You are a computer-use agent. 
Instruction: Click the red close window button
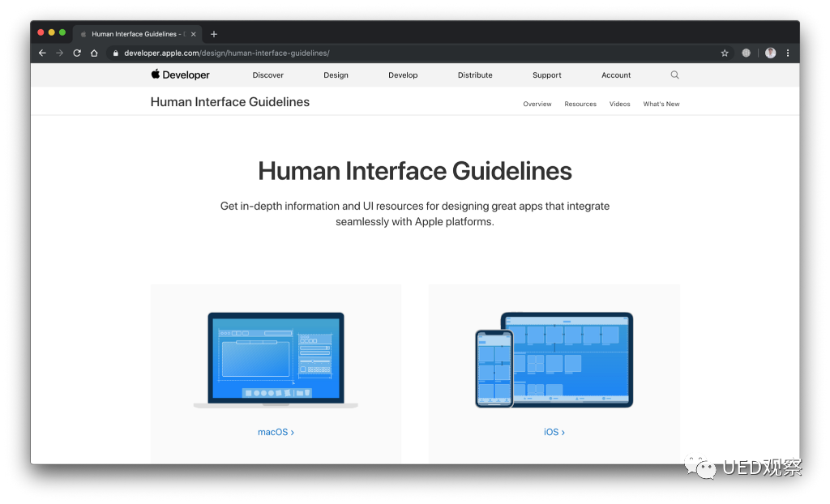(41, 32)
